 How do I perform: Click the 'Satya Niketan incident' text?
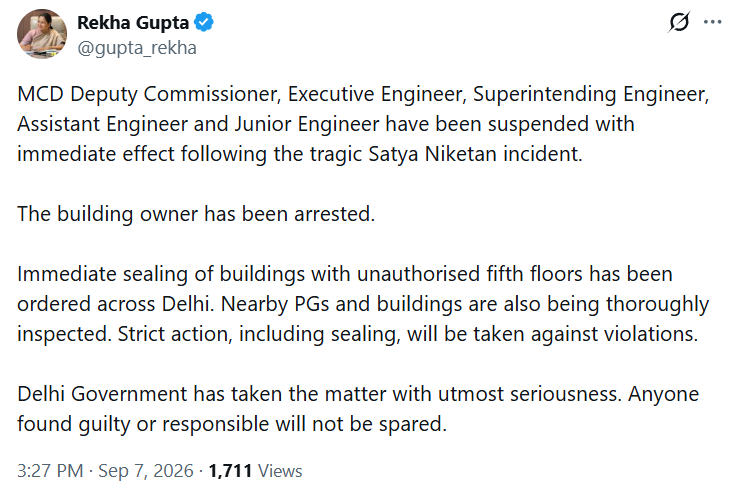[x=476, y=154]
